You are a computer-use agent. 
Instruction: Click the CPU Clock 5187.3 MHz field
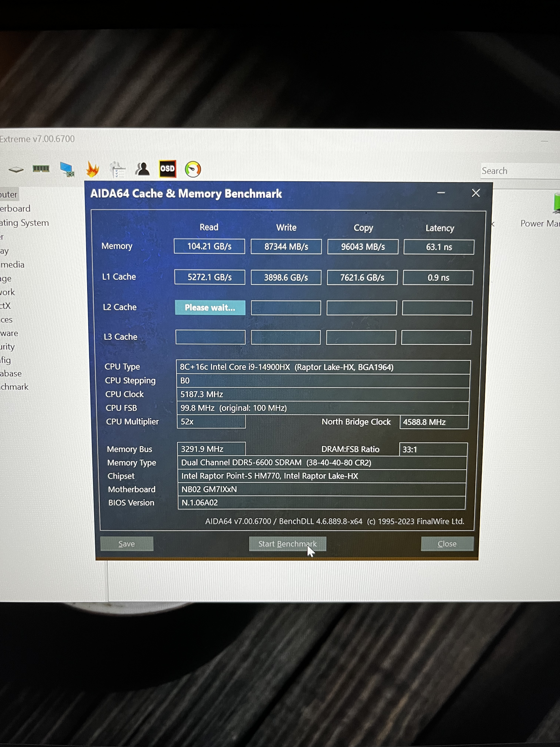pyautogui.click(x=323, y=394)
